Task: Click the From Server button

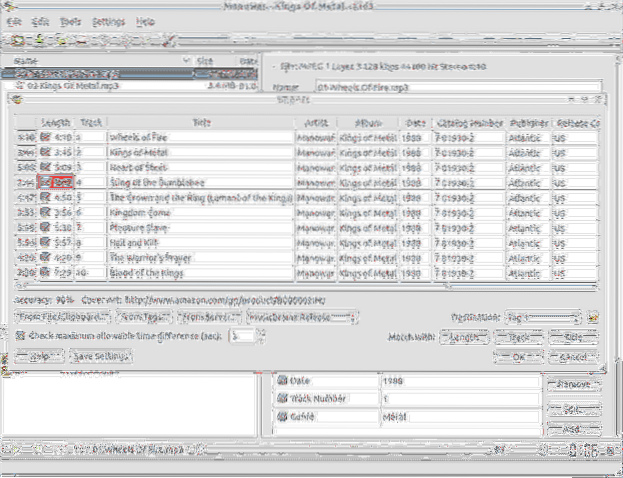Action: [x=209, y=317]
